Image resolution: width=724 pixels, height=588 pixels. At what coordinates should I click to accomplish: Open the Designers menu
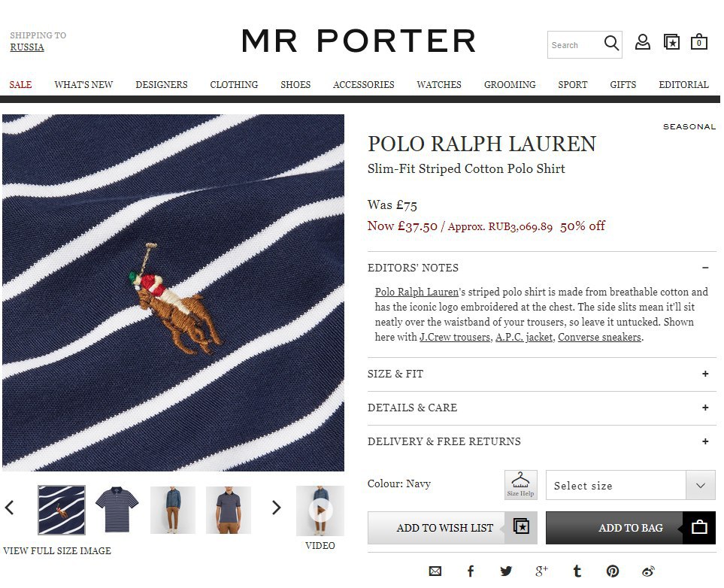point(162,84)
